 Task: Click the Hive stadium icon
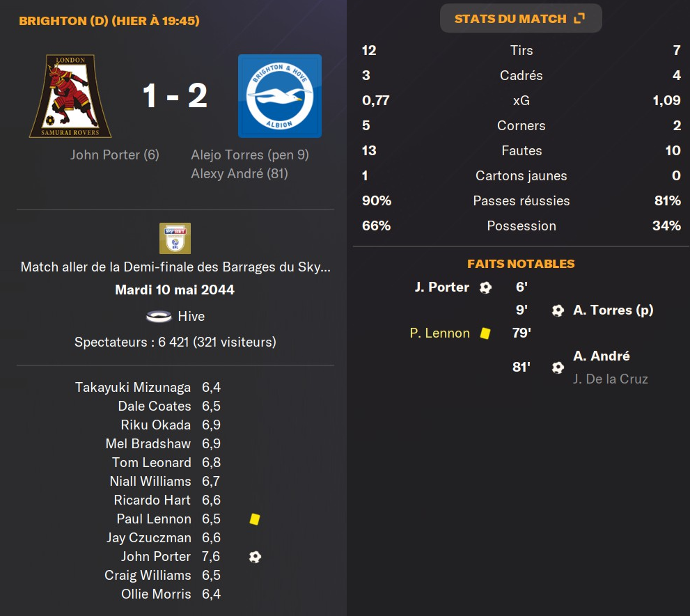click(159, 317)
